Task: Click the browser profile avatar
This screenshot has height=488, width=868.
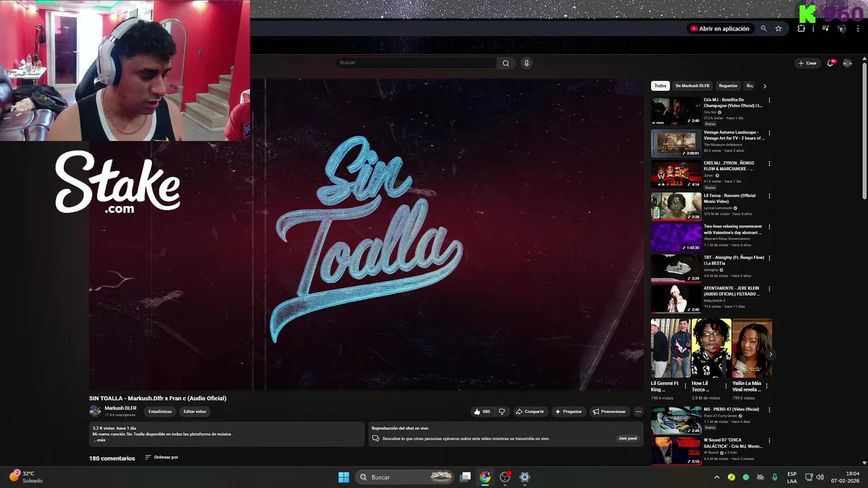Action: 842,28
